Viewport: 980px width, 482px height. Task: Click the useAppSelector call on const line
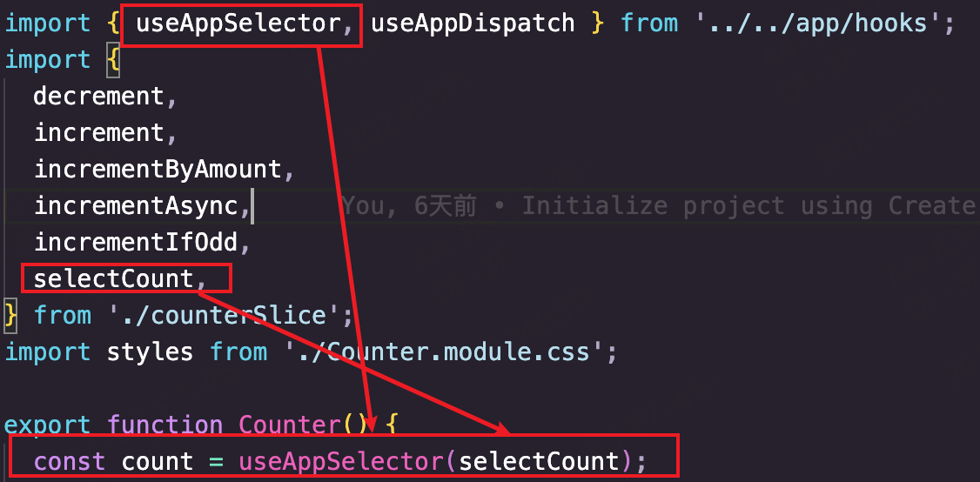tap(340, 461)
